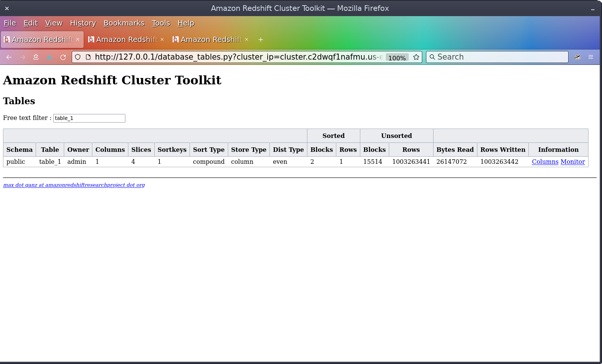Click the search magnifier icon
Viewport: 602px width, 364px height.
432,57
